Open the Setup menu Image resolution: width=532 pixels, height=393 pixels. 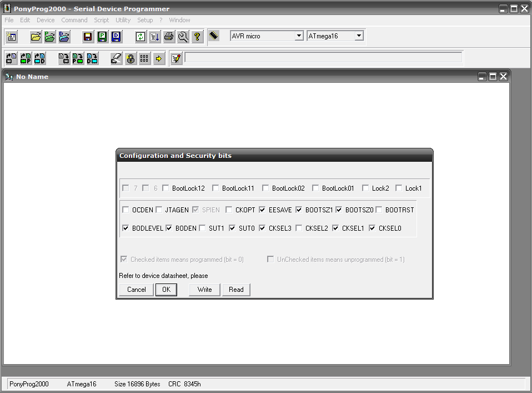(x=145, y=20)
